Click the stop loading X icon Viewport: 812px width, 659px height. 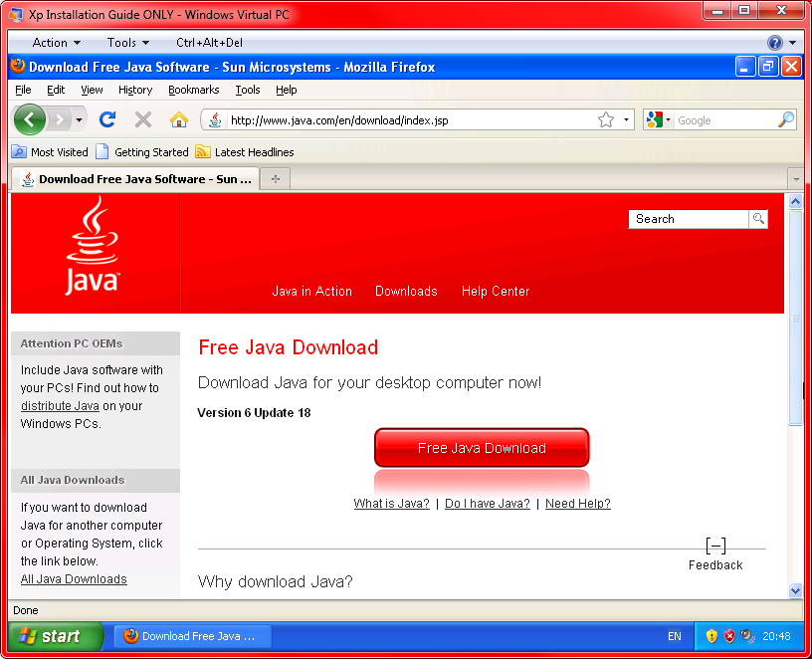143,120
